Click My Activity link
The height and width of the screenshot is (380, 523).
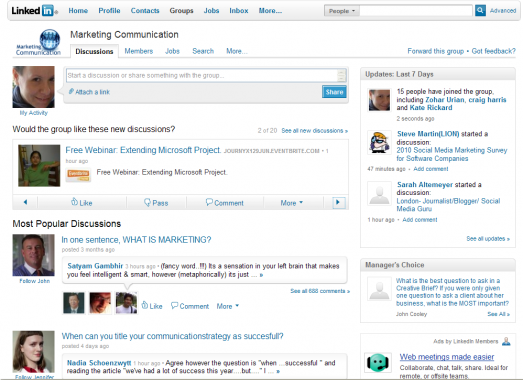(x=33, y=113)
